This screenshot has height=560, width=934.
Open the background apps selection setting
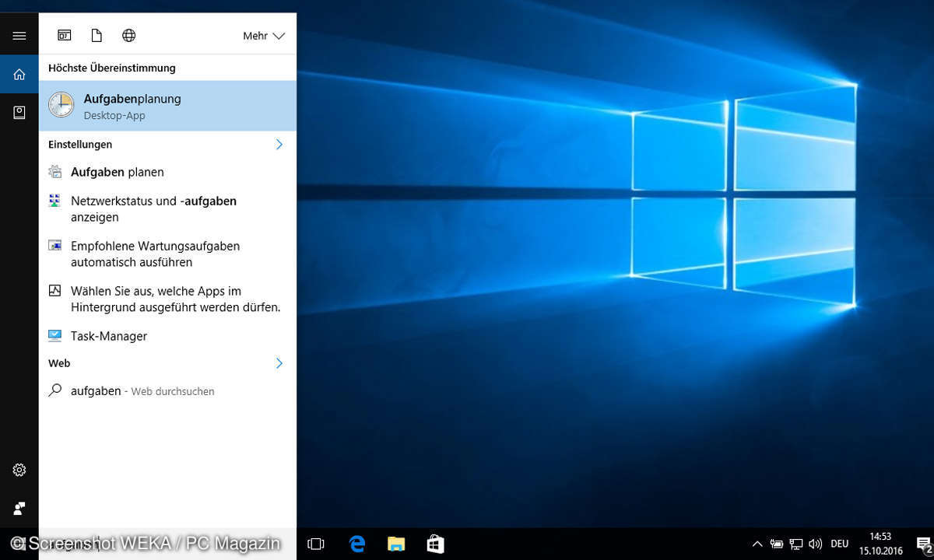tap(167, 299)
